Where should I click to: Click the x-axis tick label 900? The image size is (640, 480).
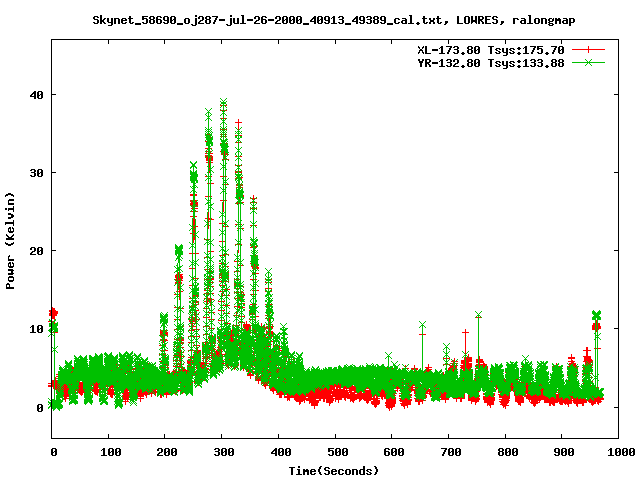[x=564, y=452]
